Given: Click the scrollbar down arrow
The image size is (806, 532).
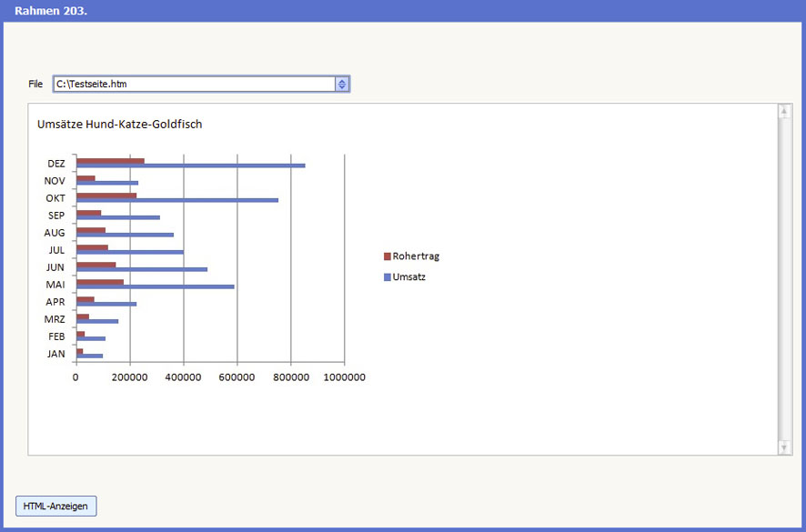Looking at the screenshot, I should [x=783, y=447].
